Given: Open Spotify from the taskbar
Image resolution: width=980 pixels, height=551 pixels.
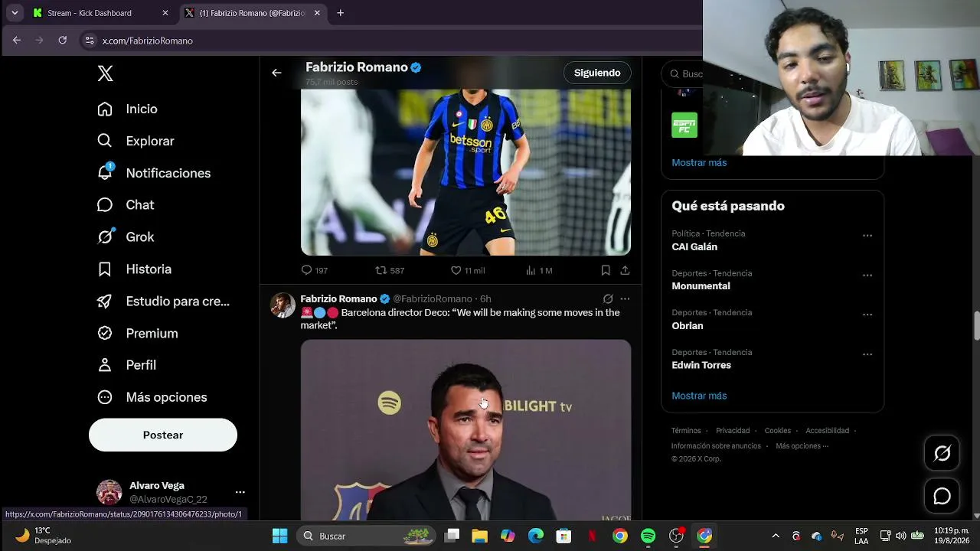Looking at the screenshot, I should (648, 536).
